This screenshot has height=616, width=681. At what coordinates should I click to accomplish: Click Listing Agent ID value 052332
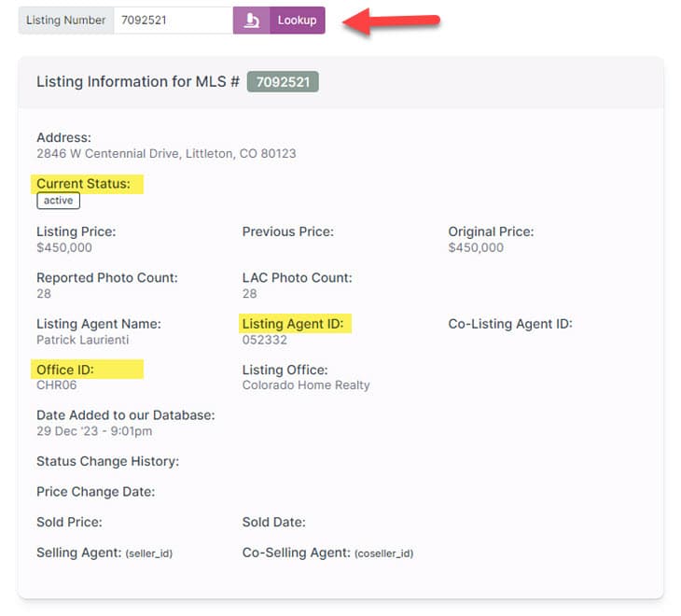265,340
